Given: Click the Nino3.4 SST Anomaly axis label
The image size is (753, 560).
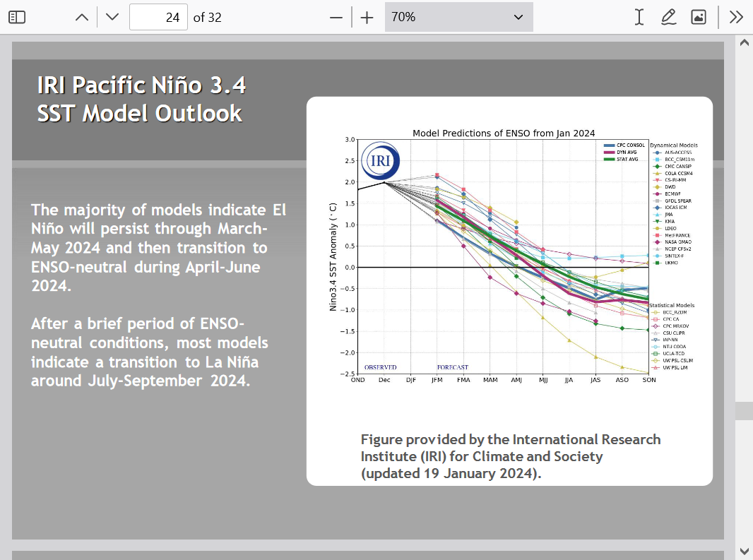Looking at the screenshot, I should coord(333,256).
